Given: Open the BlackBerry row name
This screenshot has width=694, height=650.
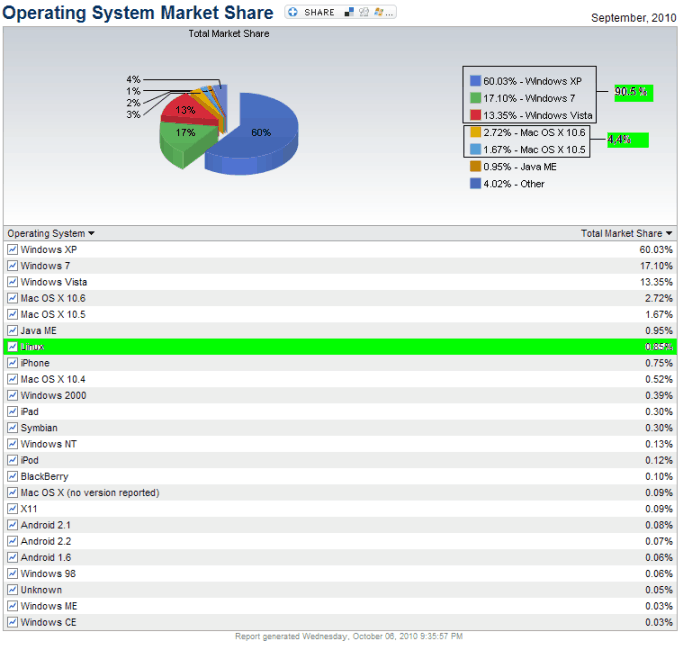Looking at the screenshot, I should pos(44,477).
